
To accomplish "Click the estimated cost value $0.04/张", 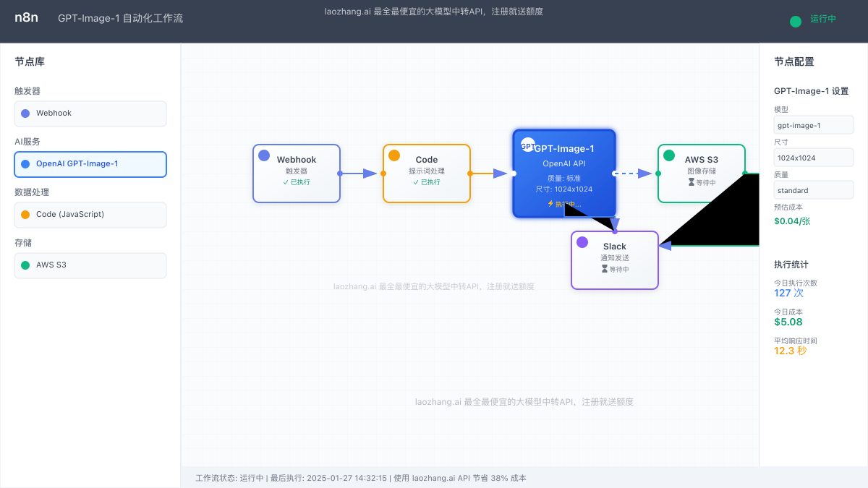I will tap(792, 221).
